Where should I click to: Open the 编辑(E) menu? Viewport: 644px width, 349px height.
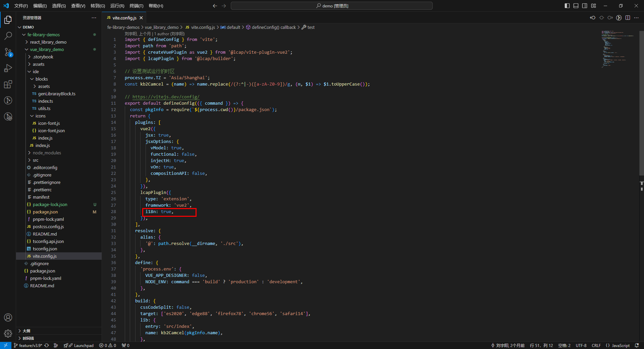click(x=40, y=6)
